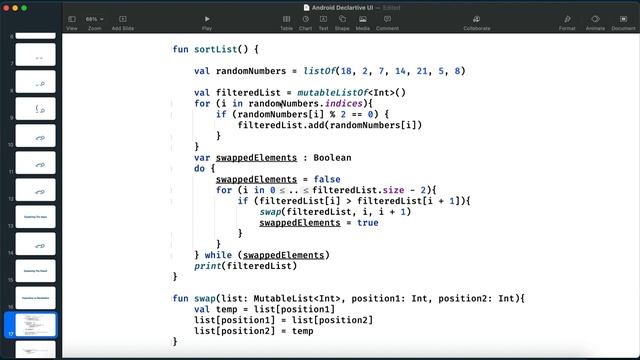This screenshot has width=640, height=360.
Task: Select slide 10 thumbnail
Action: point(36,136)
